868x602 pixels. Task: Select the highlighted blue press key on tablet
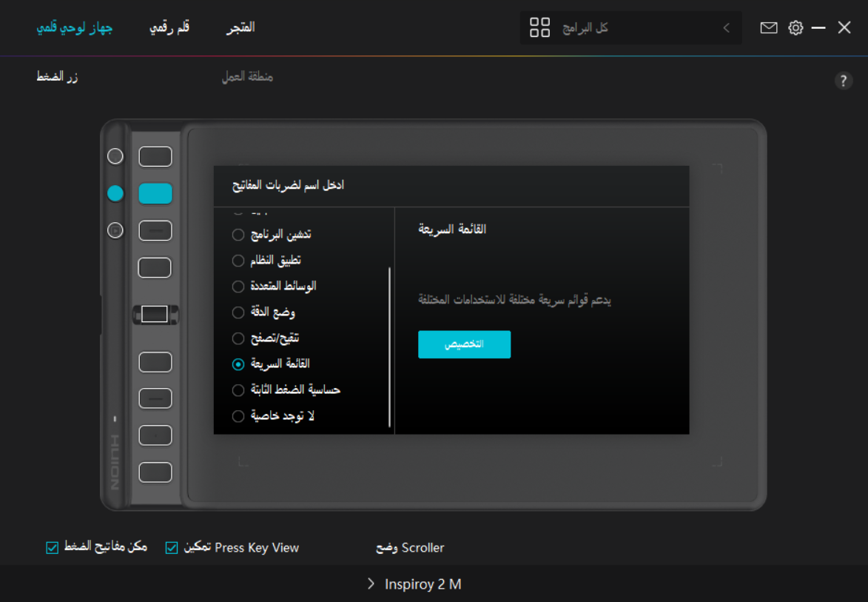[155, 194]
